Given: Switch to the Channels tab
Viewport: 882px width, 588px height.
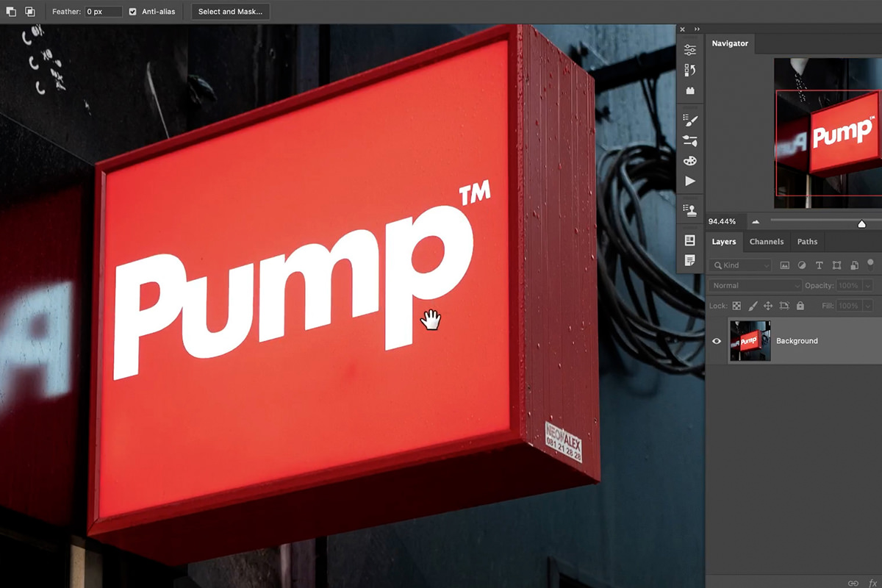Looking at the screenshot, I should pyautogui.click(x=767, y=241).
